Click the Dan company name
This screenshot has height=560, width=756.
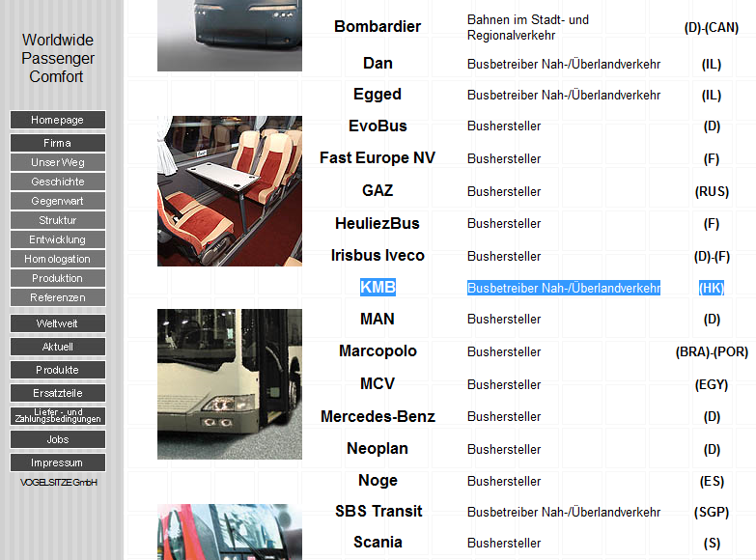click(x=378, y=63)
